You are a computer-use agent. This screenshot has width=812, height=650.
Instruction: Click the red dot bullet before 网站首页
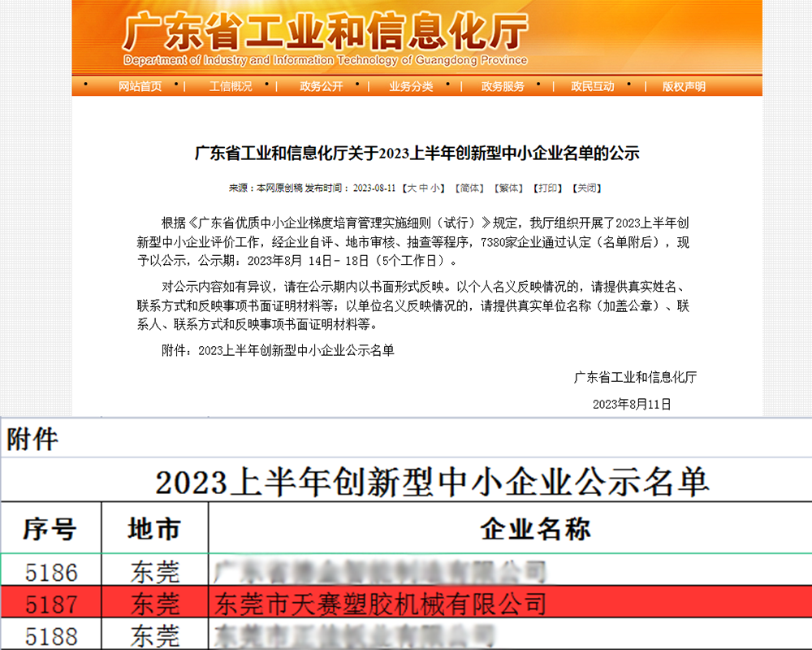[x=84, y=85]
